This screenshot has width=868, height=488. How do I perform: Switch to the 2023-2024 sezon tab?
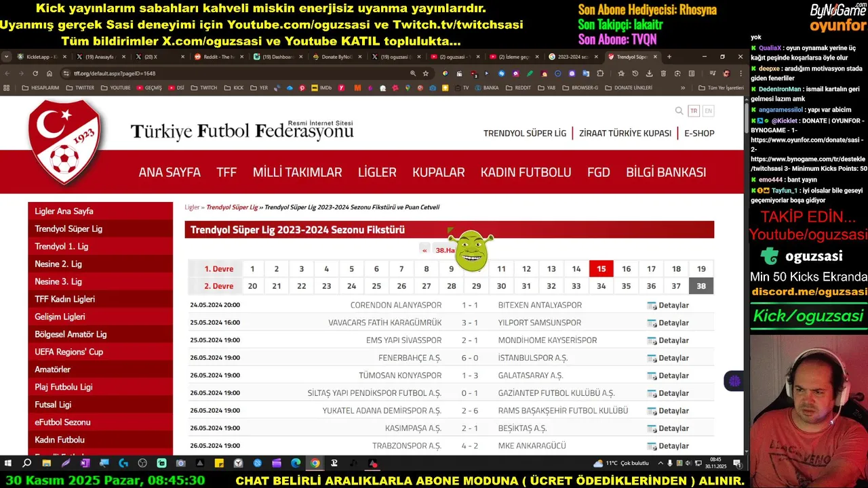pyautogui.click(x=573, y=57)
